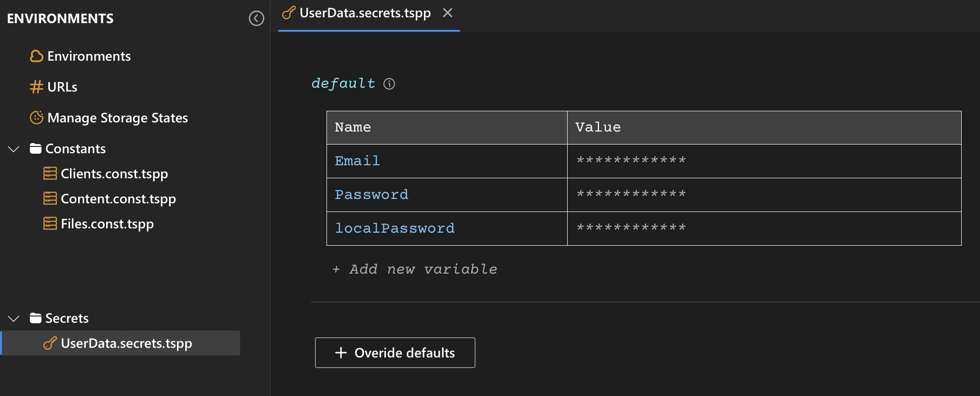Click the key icon beside UserData.secrets.tspp in sidebar

[50, 343]
